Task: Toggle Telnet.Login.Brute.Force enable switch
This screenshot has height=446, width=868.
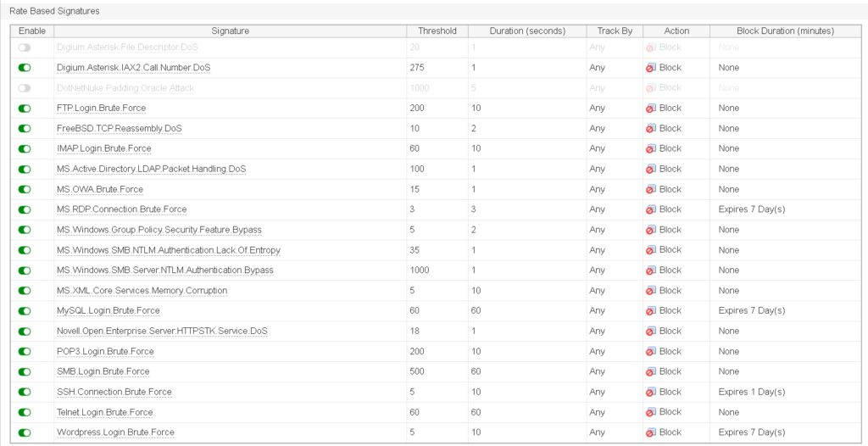Action: point(25,413)
